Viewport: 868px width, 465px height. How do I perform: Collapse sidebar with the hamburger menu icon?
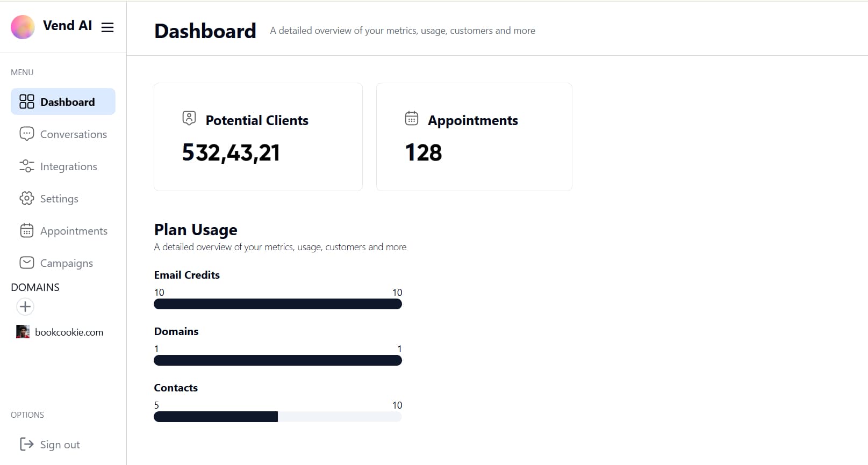[x=107, y=27]
